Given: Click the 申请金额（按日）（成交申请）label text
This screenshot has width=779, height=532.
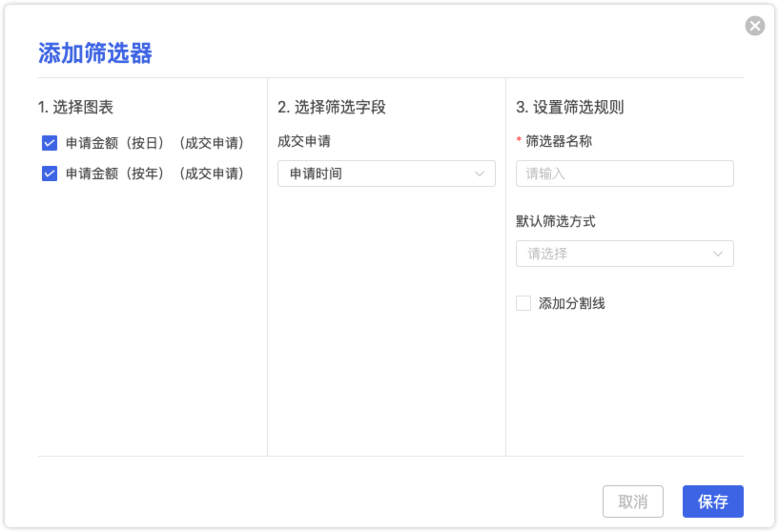Looking at the screenshot, I should tap(154, 143).
